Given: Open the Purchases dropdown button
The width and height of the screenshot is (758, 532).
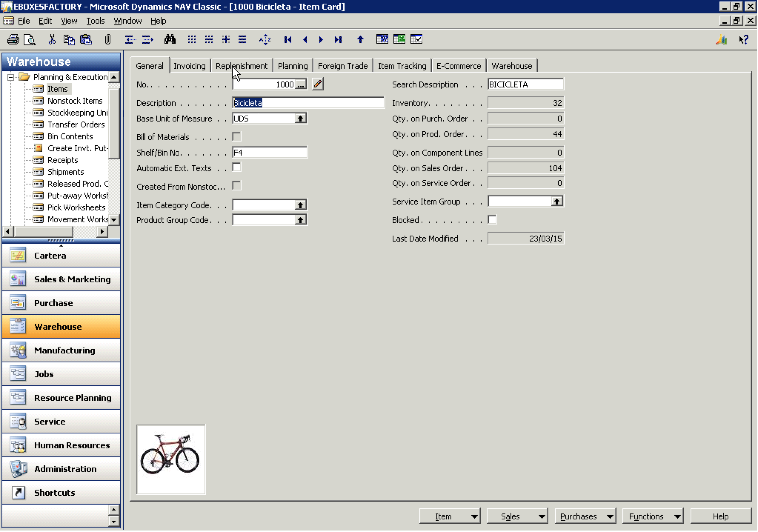Looking at the screenshot, I should tap(585, 516).
